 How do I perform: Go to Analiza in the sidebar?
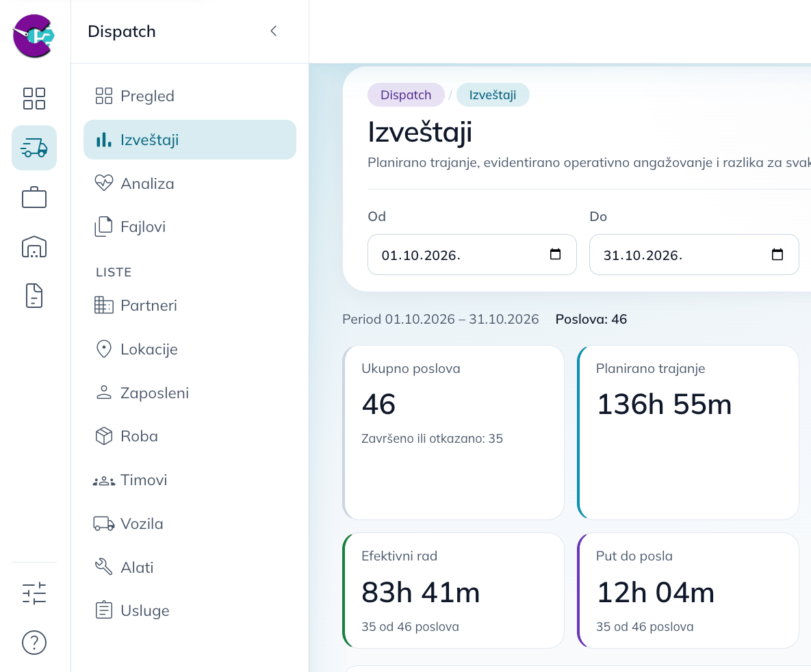click(190, 183)
